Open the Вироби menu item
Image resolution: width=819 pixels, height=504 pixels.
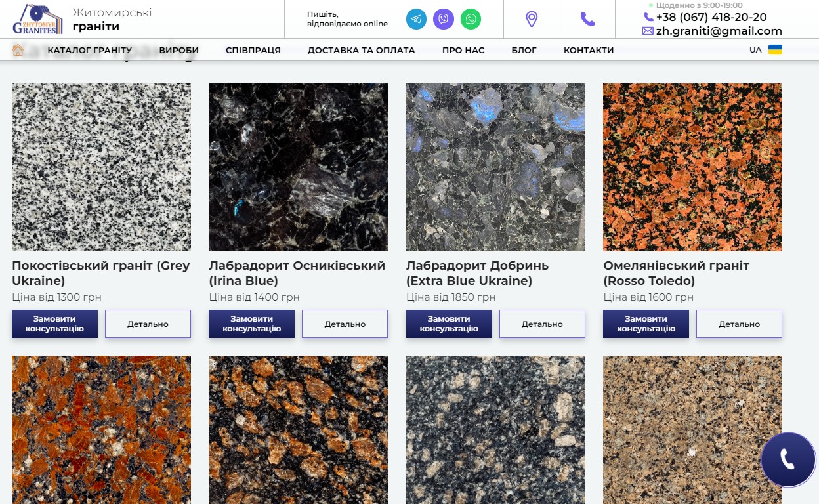178,50
